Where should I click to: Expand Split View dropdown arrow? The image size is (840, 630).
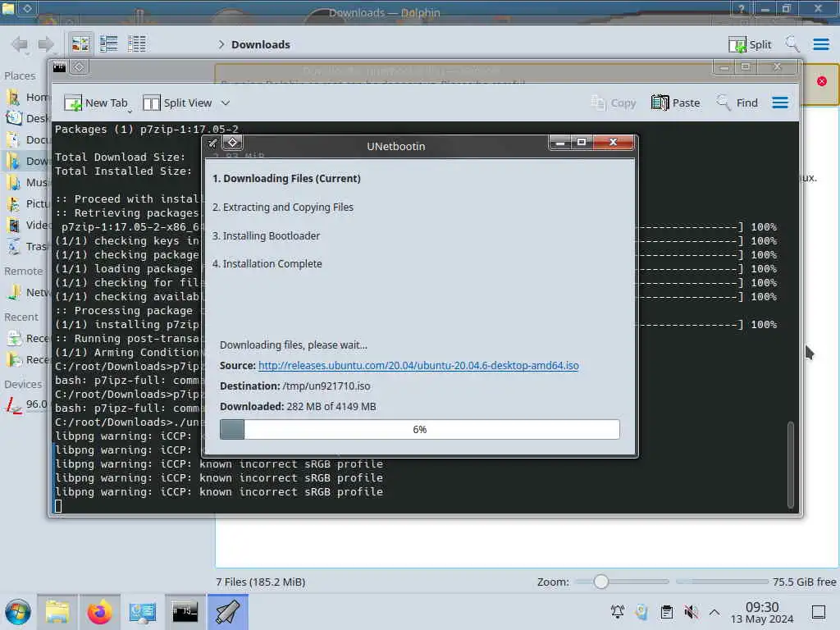coord(226,103)
